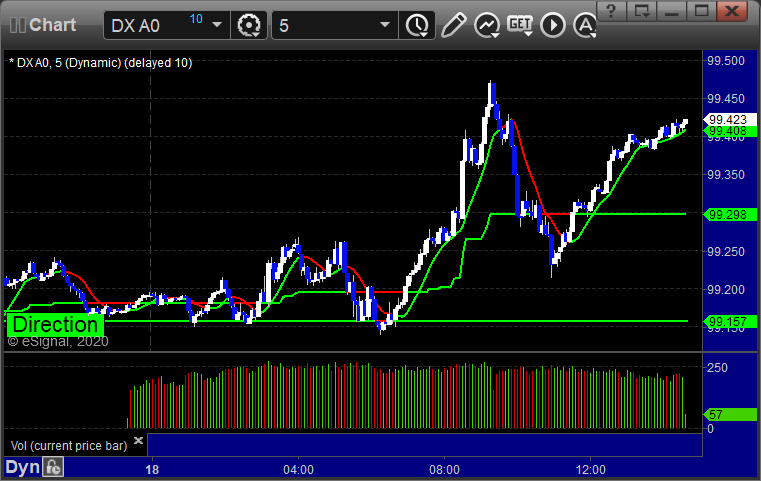This screenshot has width=761, height=481.
Task: Click the Chart window title text
Action: 52,25
